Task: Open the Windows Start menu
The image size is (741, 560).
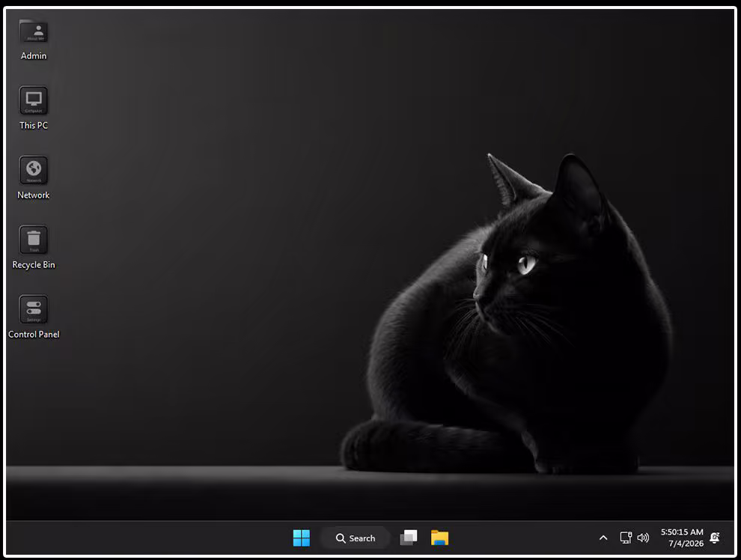Action: point(301,538)
